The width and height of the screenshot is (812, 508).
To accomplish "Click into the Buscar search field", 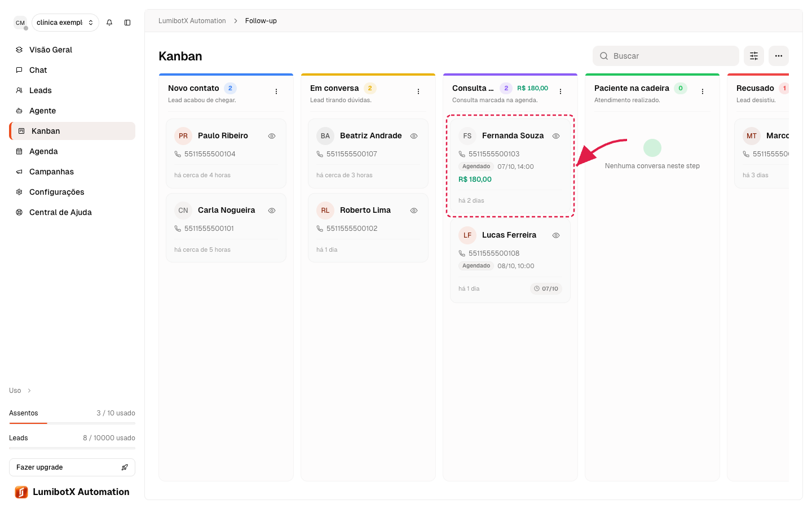I will click(666, 56).
